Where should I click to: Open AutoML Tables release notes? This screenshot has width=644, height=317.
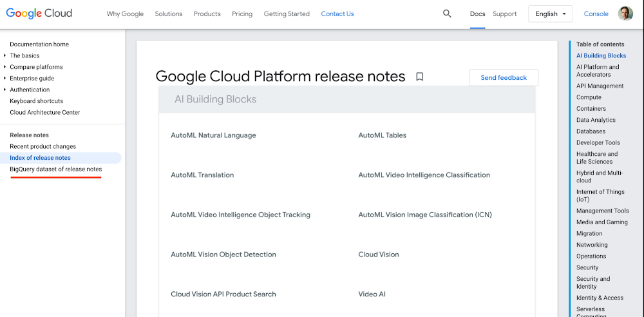pyautogui.click(x=383, y=135)
